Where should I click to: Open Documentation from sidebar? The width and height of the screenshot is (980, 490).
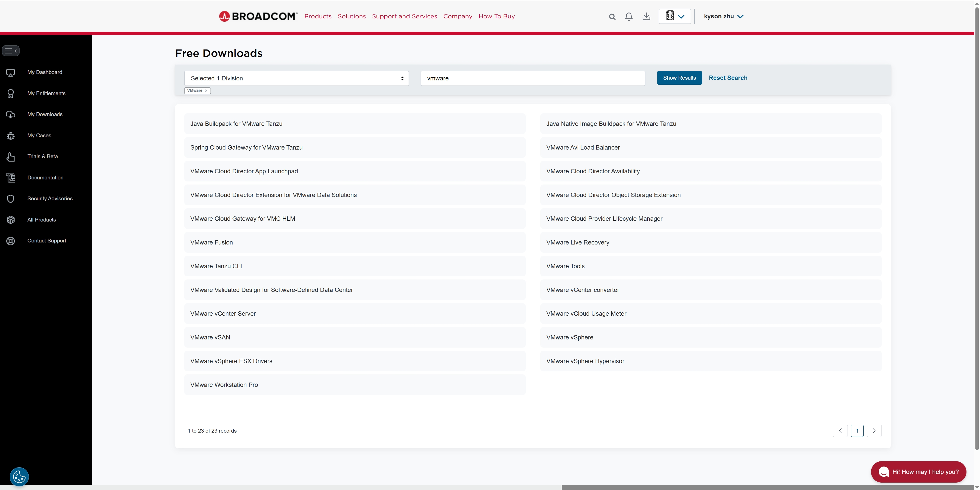pos(45,178)
